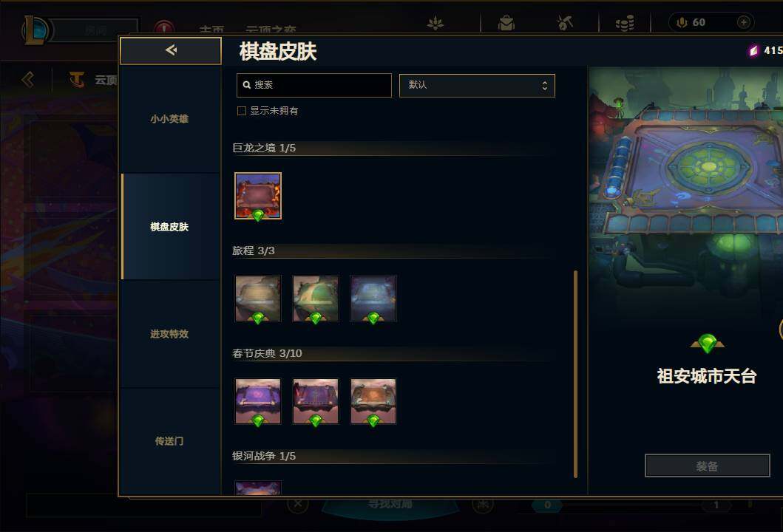
Task: Click the dropdown arrows on 默认 box
Action: (545, 85)
